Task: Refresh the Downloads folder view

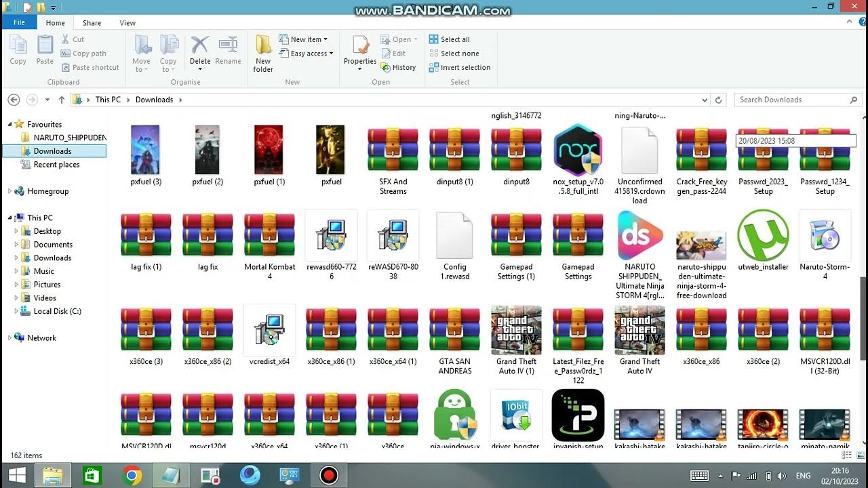Action: (x=719, y=100)
